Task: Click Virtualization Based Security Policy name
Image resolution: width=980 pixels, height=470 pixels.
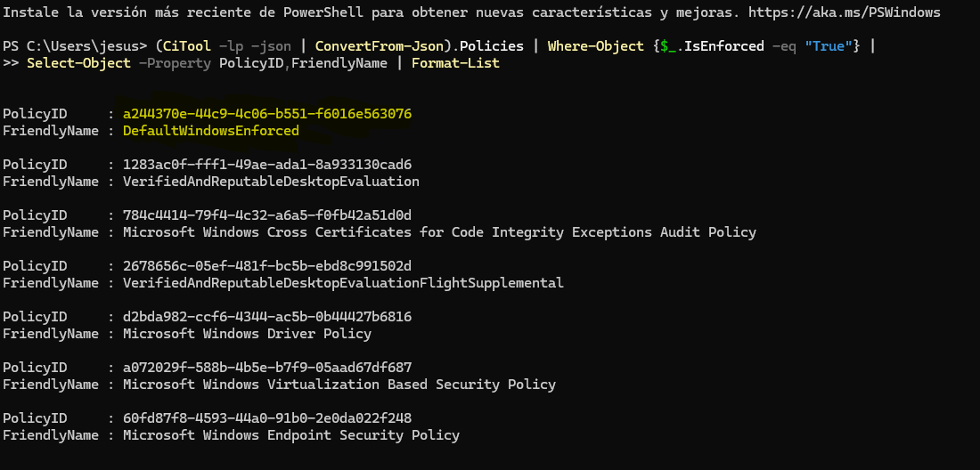Action: pos(339,384)
